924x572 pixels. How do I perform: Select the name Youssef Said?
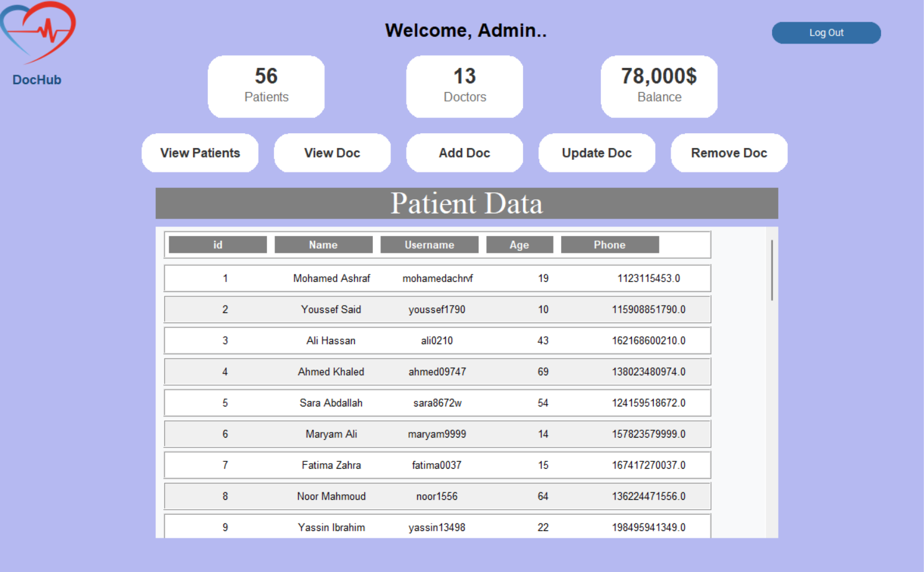[x=331, y=309]
